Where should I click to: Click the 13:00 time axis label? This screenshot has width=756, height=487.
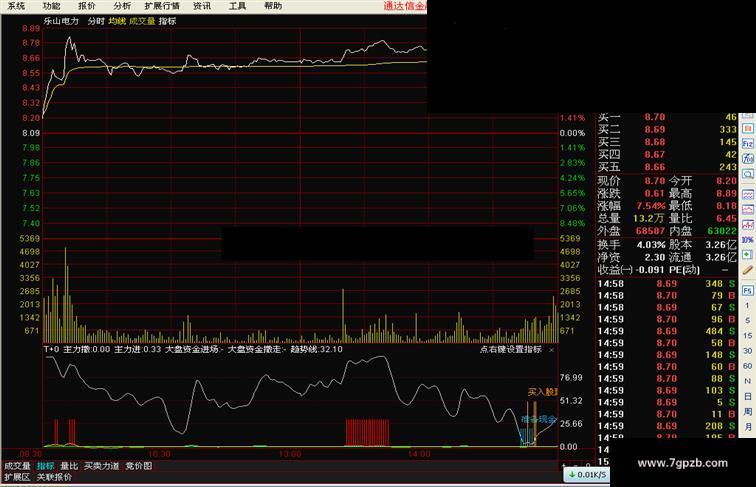(290, 454)
